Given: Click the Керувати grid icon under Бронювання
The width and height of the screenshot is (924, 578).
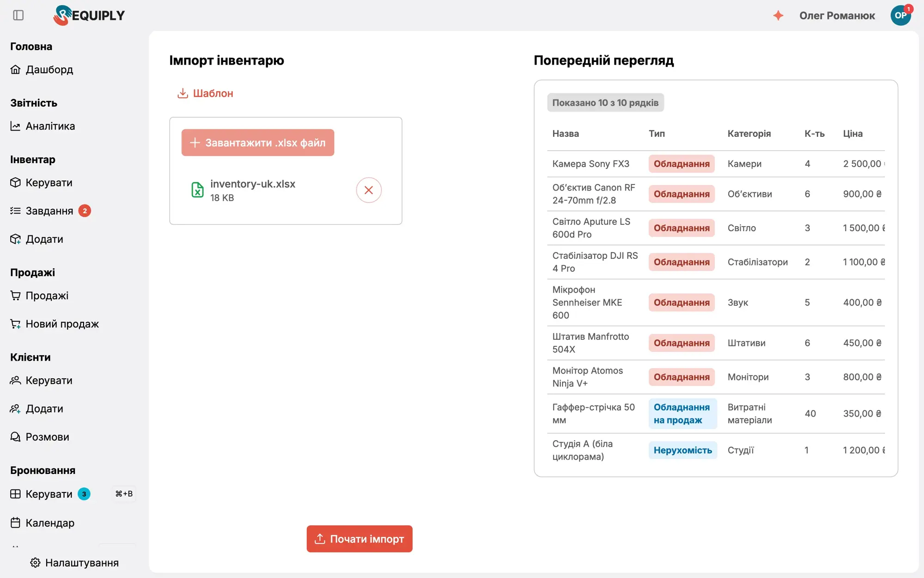Looking at the screenshot, I should pyautogui.click(x=16, y=494).
